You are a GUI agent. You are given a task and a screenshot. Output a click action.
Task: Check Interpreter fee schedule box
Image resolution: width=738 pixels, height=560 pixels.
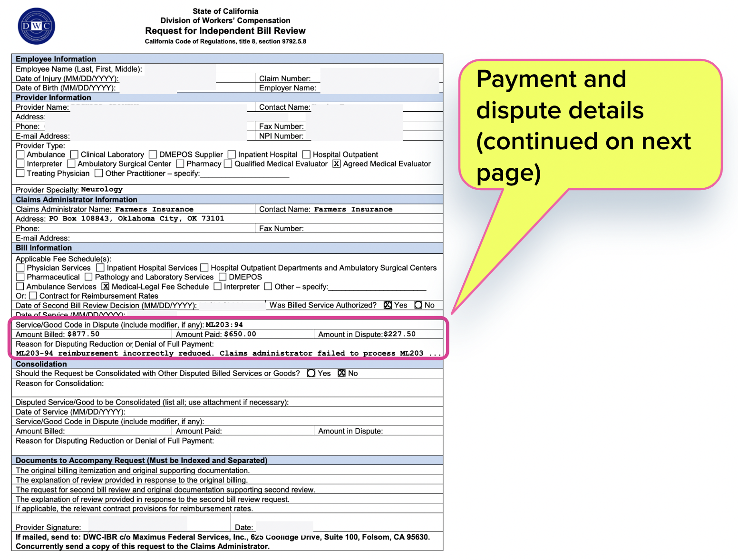point(217,286)
